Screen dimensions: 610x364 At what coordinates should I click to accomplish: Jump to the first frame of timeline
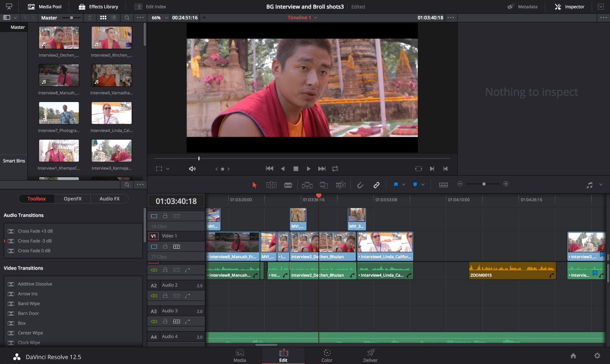pyautogui.click(x=269, y=169)
